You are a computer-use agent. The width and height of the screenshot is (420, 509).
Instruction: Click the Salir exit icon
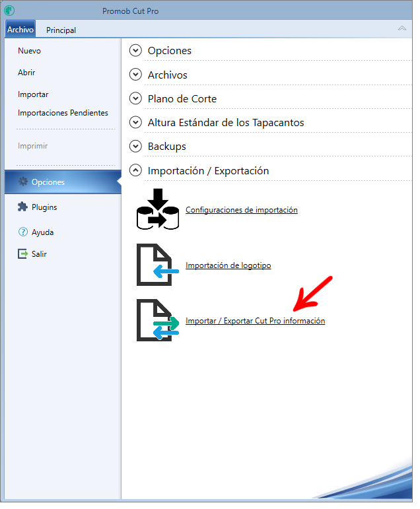click(x=22, y=254)
